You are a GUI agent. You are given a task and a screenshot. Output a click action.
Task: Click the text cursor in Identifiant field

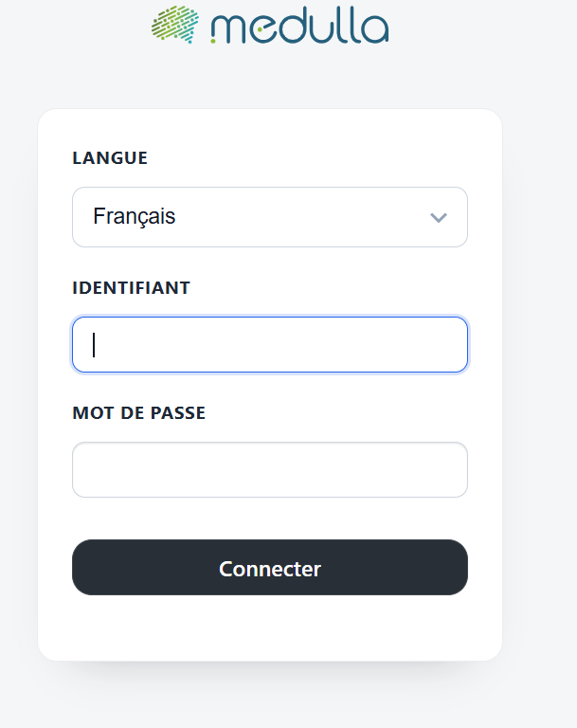tap(94, 344)
